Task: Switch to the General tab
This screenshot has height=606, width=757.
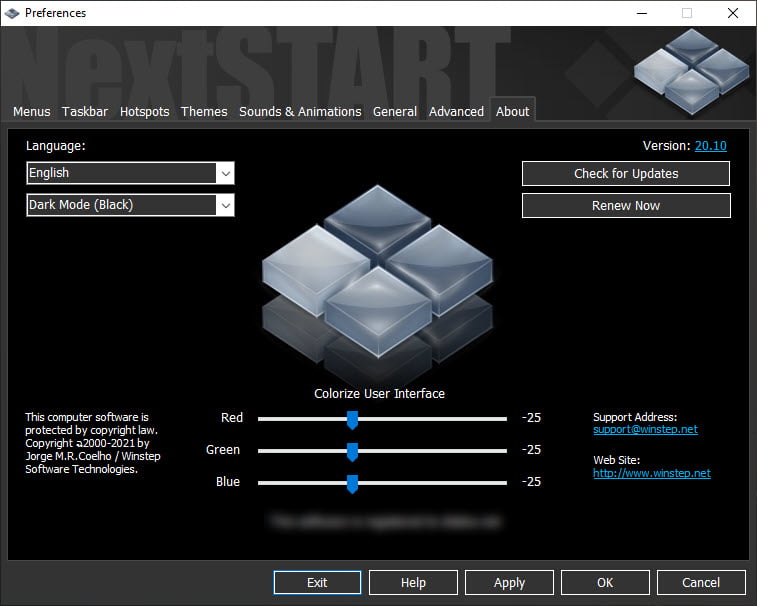Action: (394, 112)
